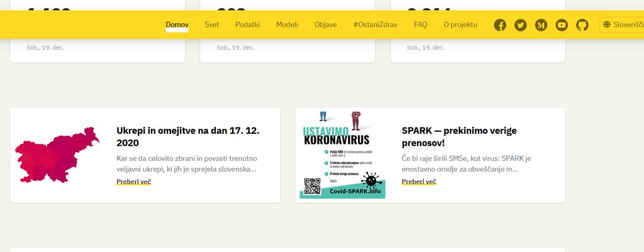The height and width of the screenshot is (252, 644).
Task: Click the globe language icon
Action: pos(607,25)
